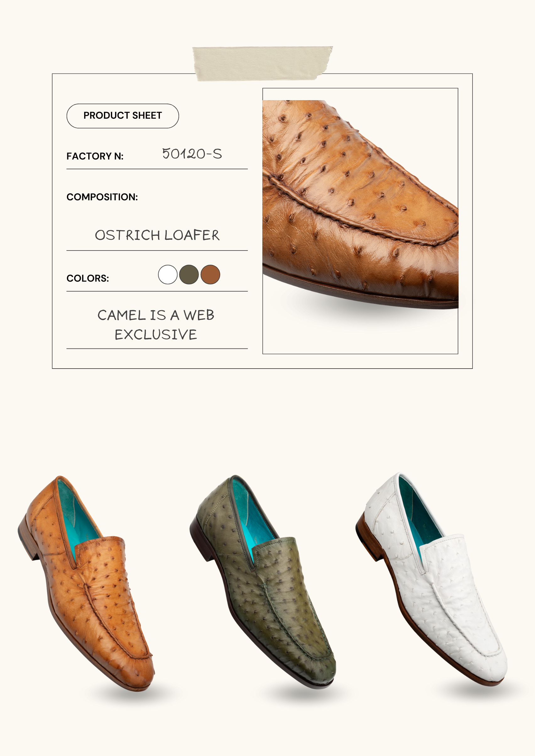Click the PRODUCT SHEET pill button
535x756 pixels.
tap(123, 116)
